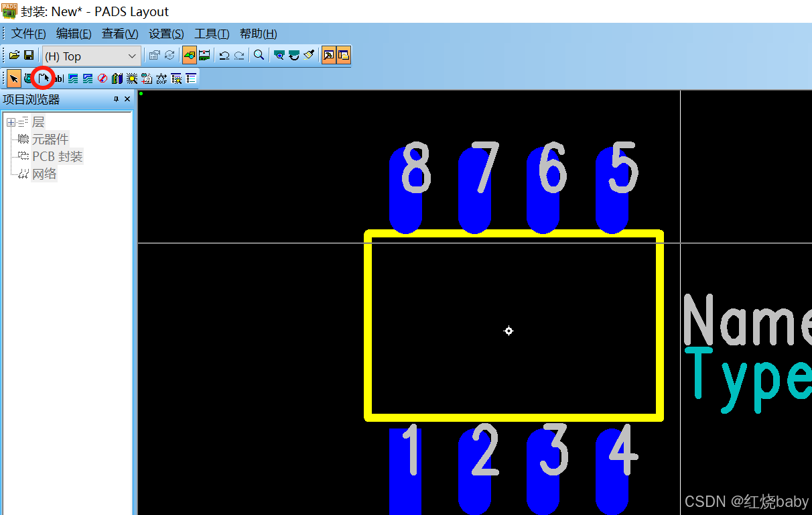Select the PCB 封装 tree item
812x515 pixels.
pyautogui.click(x=58, y=156)
